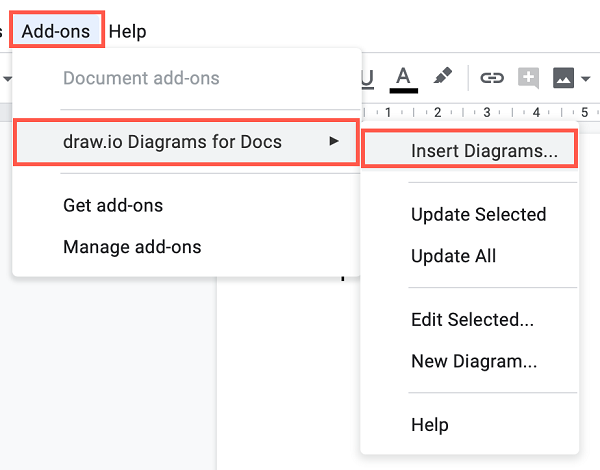Open Help in draw.io submenu

[470, 424]
